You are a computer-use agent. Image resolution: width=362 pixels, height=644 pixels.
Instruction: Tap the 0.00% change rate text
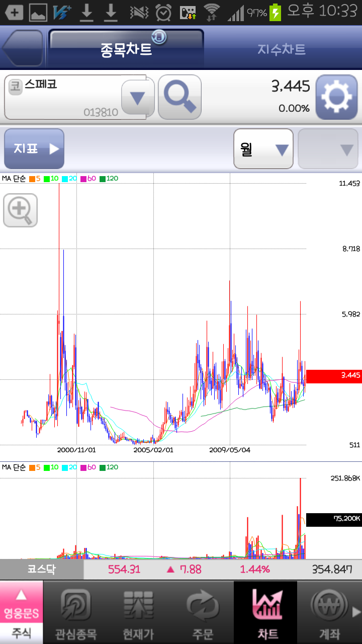click(x=294, y=108)
